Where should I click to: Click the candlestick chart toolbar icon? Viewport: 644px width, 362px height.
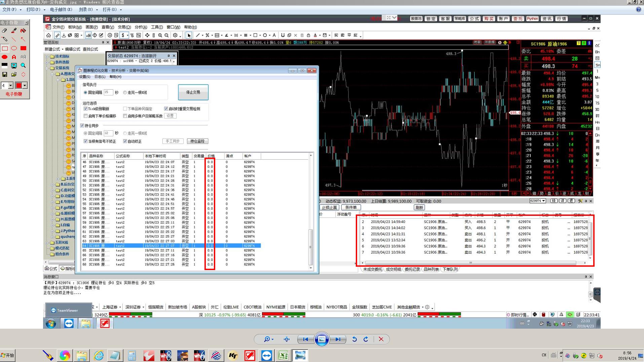[x=88, y=35]
